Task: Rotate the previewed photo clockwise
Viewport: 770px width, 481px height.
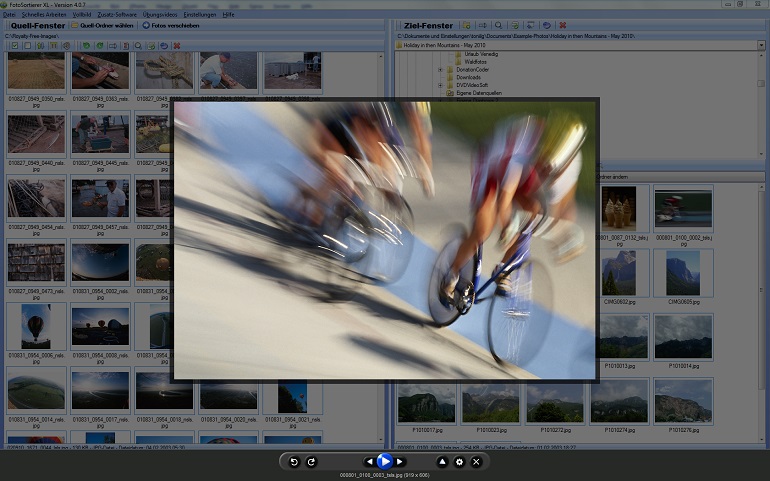Action: point(311,462)
